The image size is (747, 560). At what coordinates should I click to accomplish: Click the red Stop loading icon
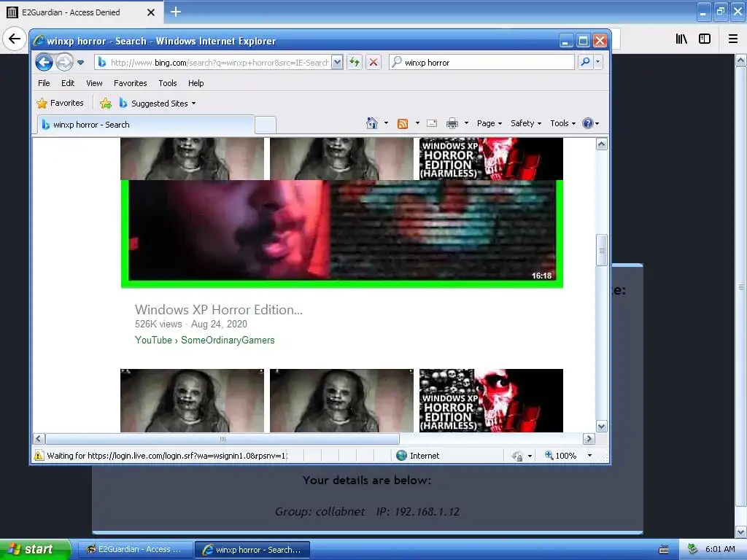coord(373,63)
